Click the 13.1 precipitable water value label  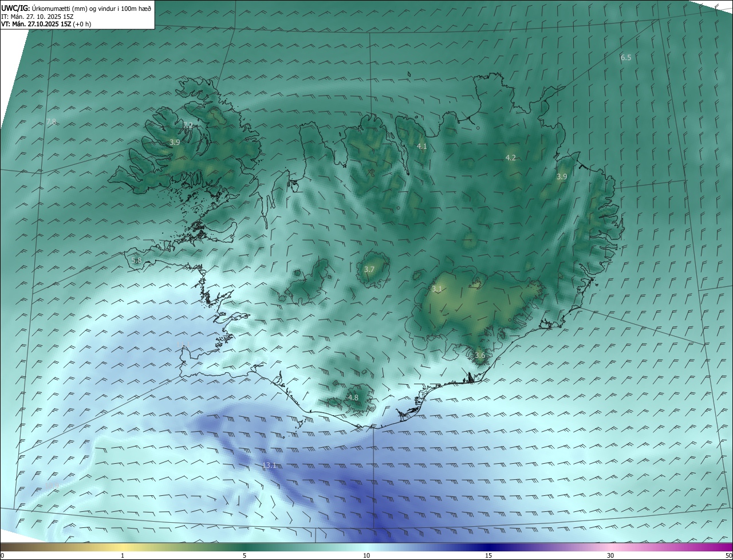(269, 465)
